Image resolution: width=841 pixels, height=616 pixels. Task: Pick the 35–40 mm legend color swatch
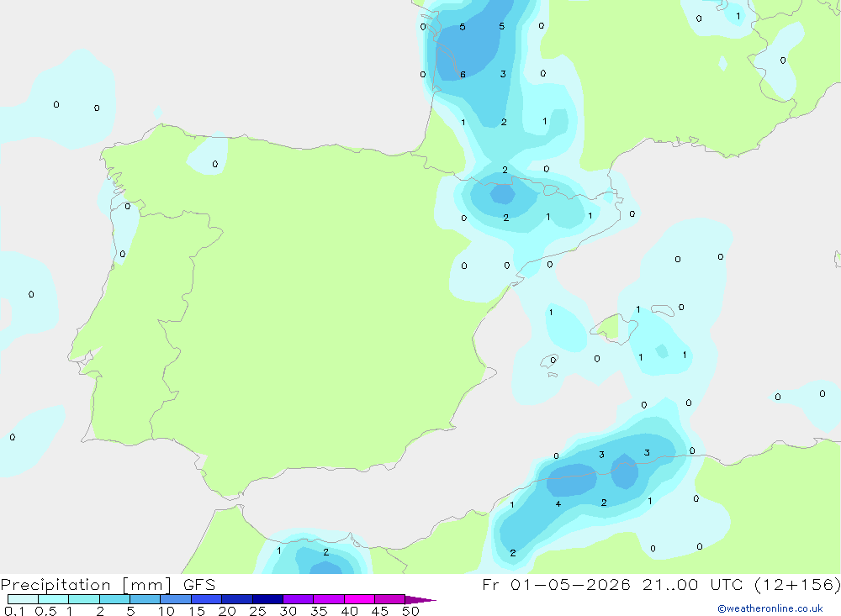click(x=329, y=599)
